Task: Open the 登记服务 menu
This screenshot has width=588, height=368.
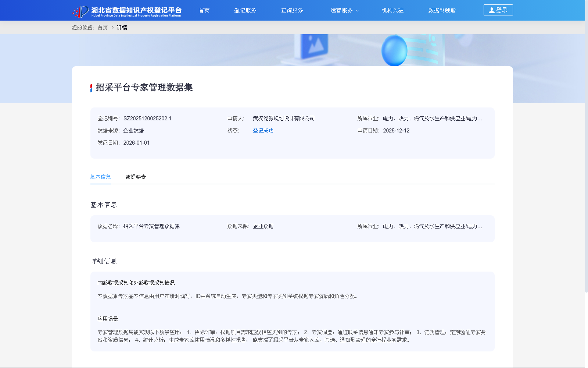Action: coord(245,10)
